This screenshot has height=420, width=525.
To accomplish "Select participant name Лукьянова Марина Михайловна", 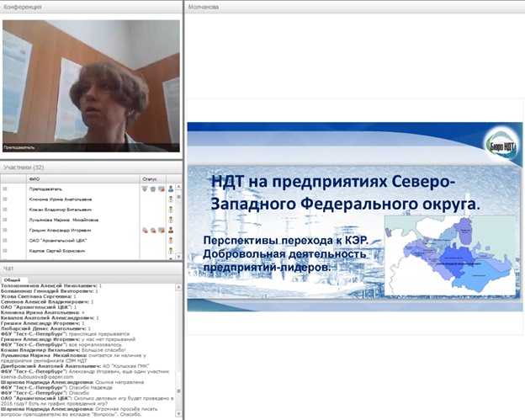I will click(64, 220).
